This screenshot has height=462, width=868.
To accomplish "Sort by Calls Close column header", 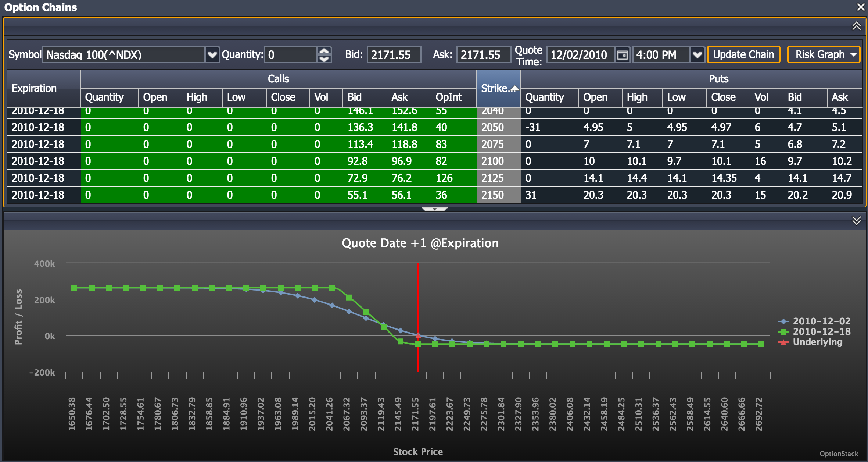I will pyautogui.click(x=288, y=97).
